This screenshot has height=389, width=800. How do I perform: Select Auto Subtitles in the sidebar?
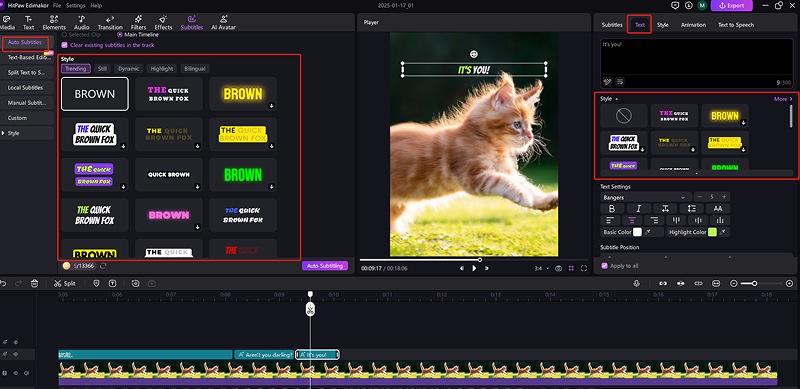(x=25, y=42)
